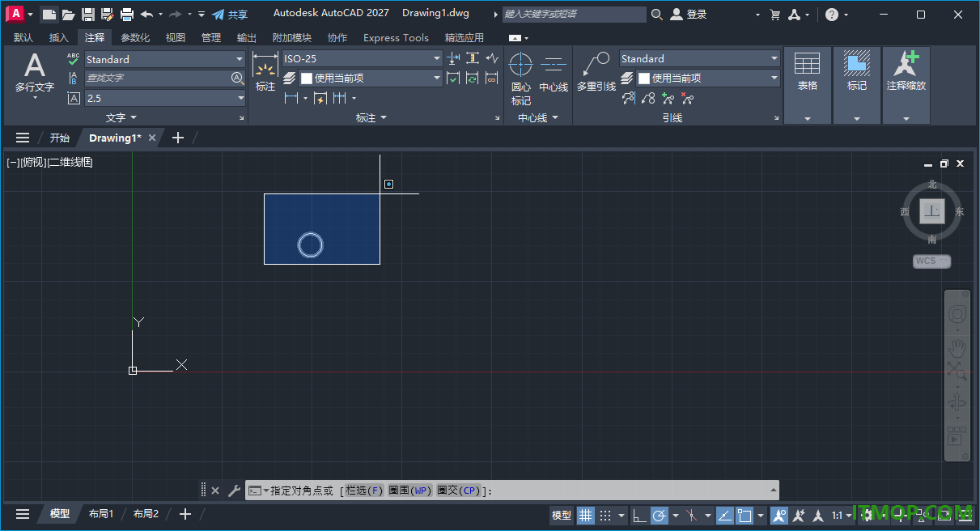Toggle grid display in status bar
The width and height of the screenshot is (980, 531).
pyautogui.click(x=585, y=515)
